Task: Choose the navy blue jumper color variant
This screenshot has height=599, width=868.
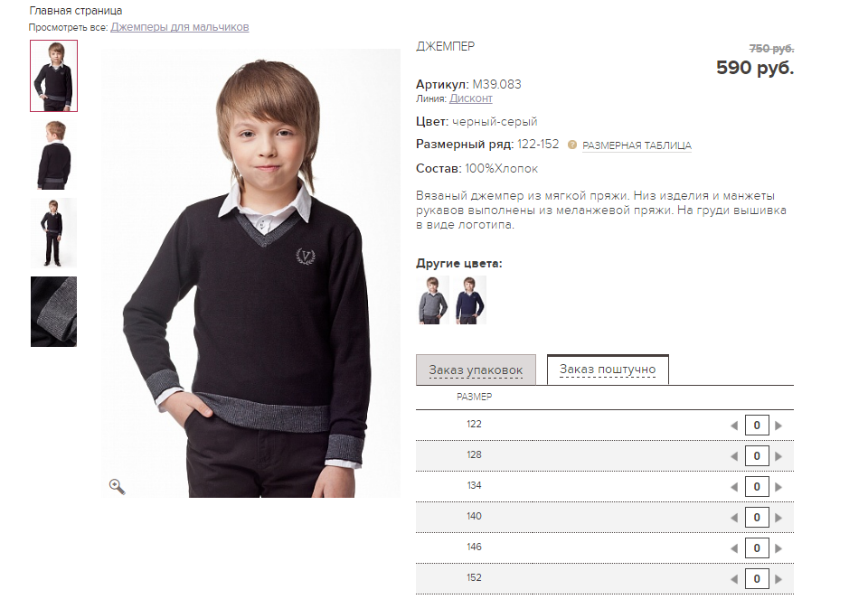Action: tap(470, 300)
